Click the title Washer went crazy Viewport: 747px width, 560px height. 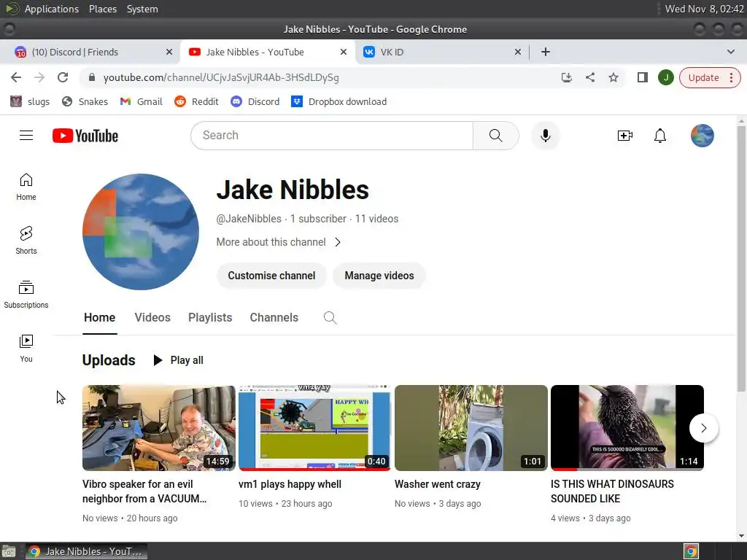tap(438, 484)
